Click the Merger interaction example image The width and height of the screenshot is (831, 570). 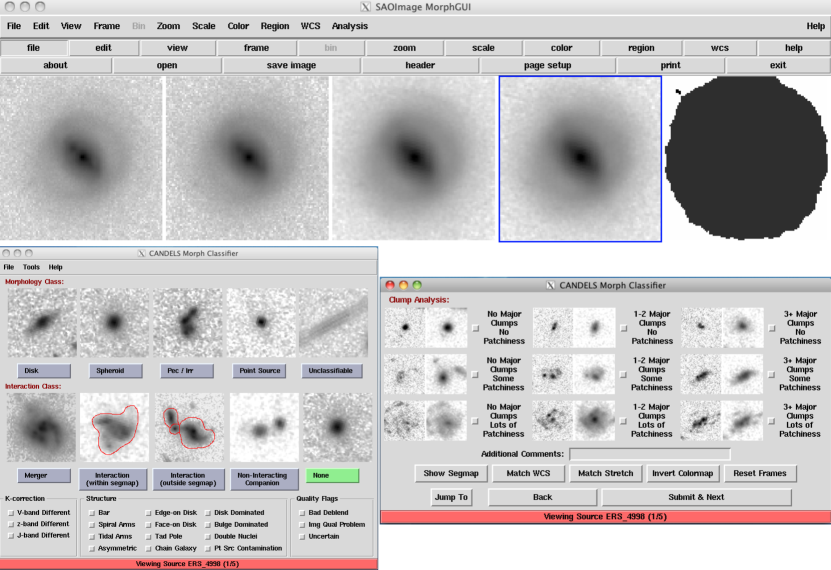coord(43,427)
